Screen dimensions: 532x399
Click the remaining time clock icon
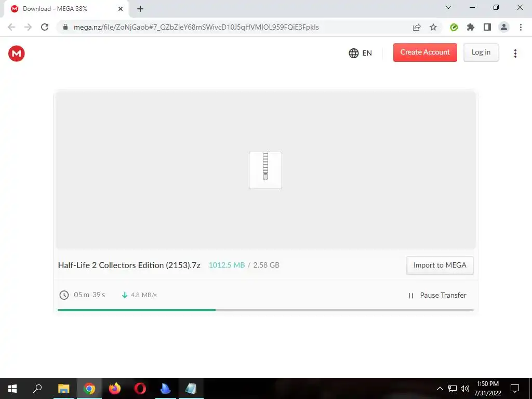[x=64, y=295]
